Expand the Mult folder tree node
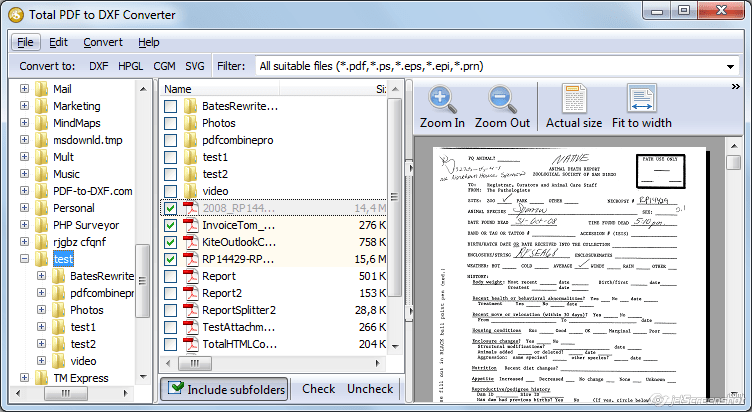 (x=24, y=157)
